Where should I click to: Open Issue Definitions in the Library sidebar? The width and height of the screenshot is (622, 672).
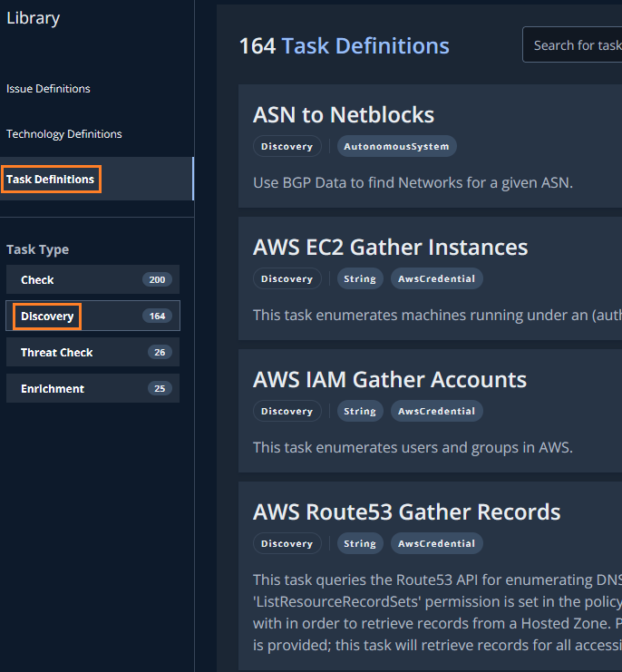point(48,89)
